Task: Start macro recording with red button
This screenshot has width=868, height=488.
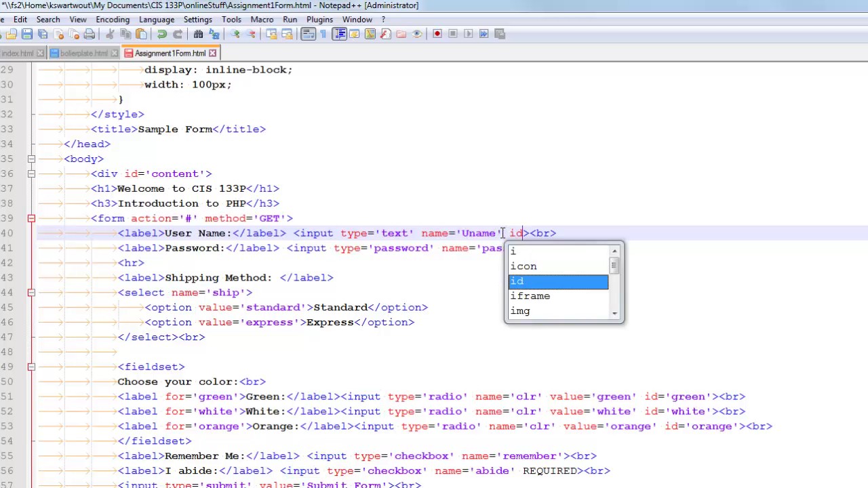Action: 437,34
